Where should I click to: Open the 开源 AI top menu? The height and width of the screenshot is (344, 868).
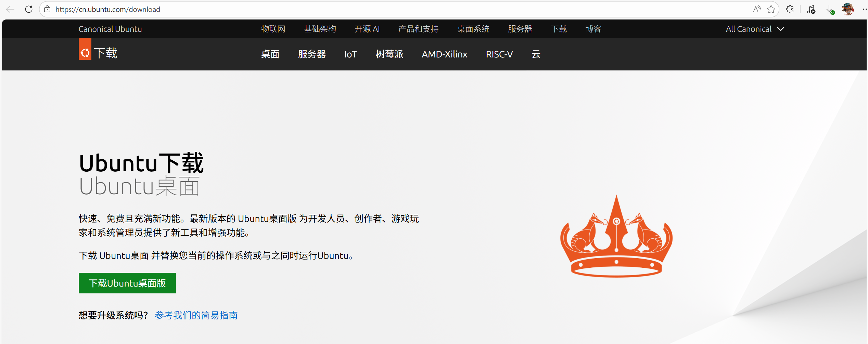(367, 29)
